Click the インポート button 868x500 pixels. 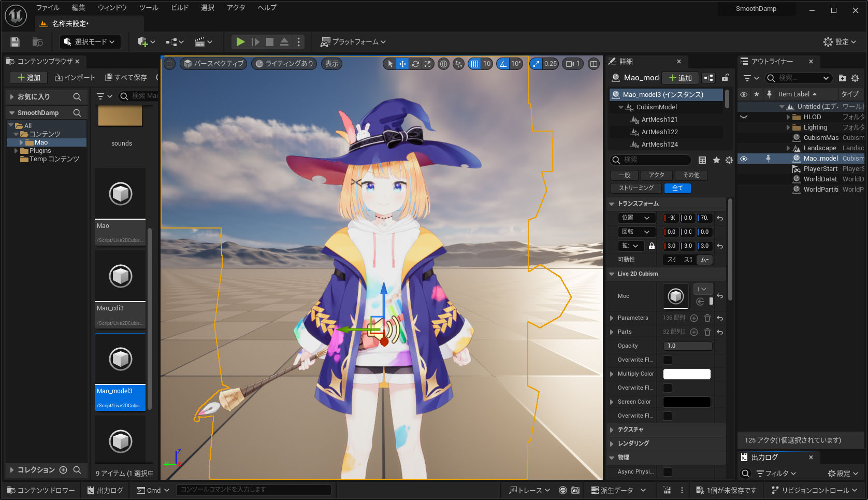click(x=75, y=78)
